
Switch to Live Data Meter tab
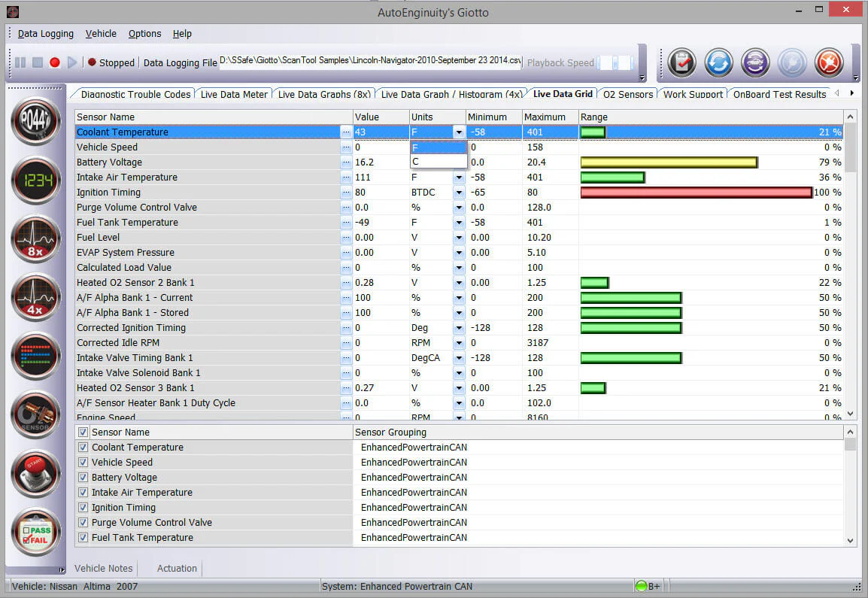click(234, 94)
